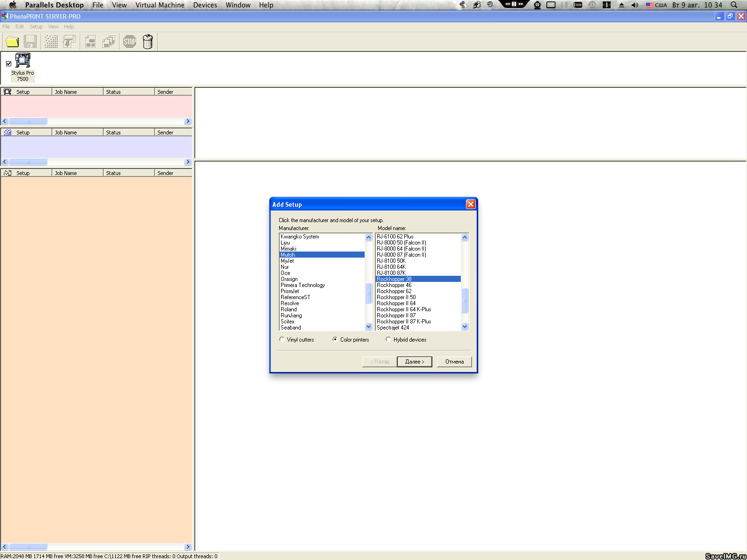The width and height of the screenshot is (747, 560).
Task: Click Status header in blue queue
Action: pyautogui.click(x=129, y=133)
